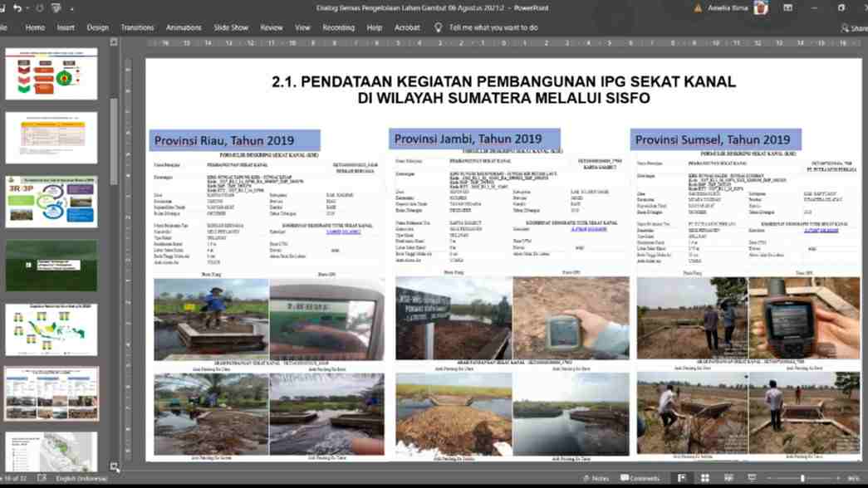Select the Normal view icon in status bar

[x=681, y=478]
